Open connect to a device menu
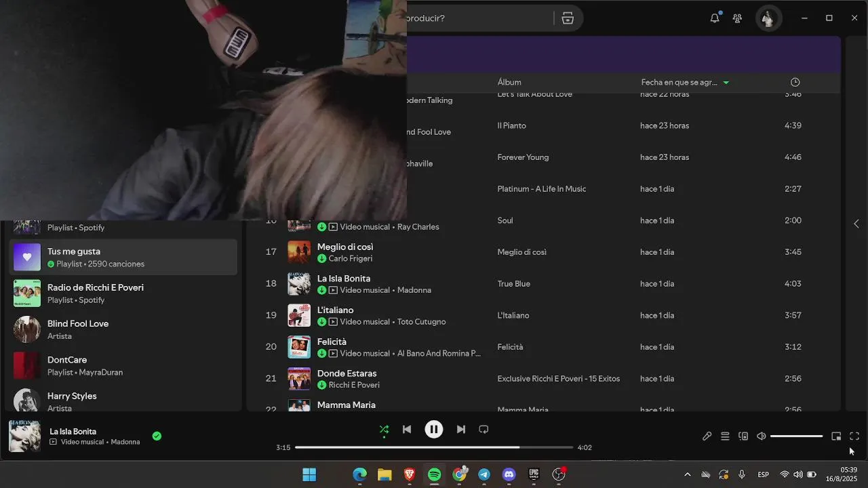 pyautogui.click(x=743, y=436)
